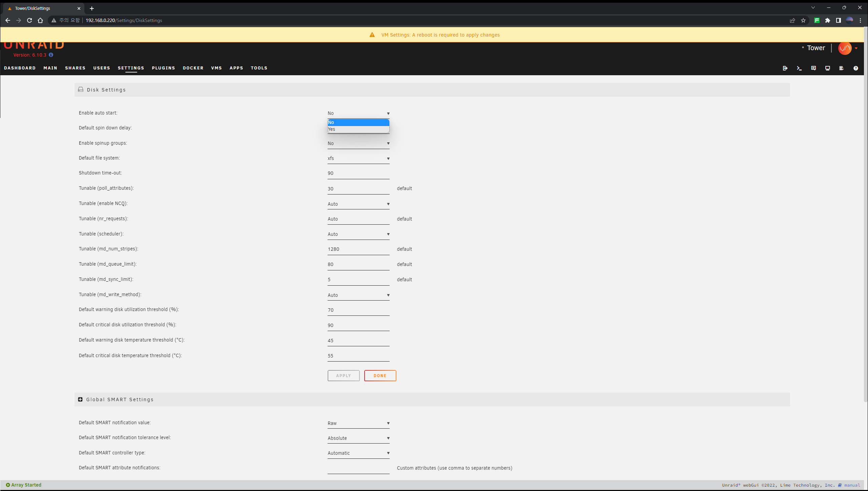
Task: Bookmark this page with star icon
Action: pyautogui.click(x=803, y=20)
